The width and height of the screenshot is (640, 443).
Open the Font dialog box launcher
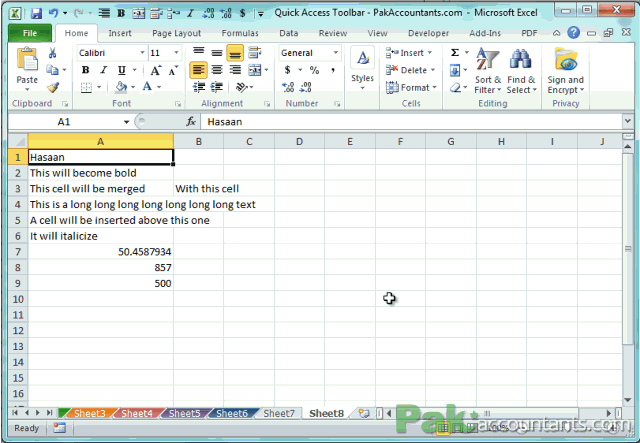point(178,104)
